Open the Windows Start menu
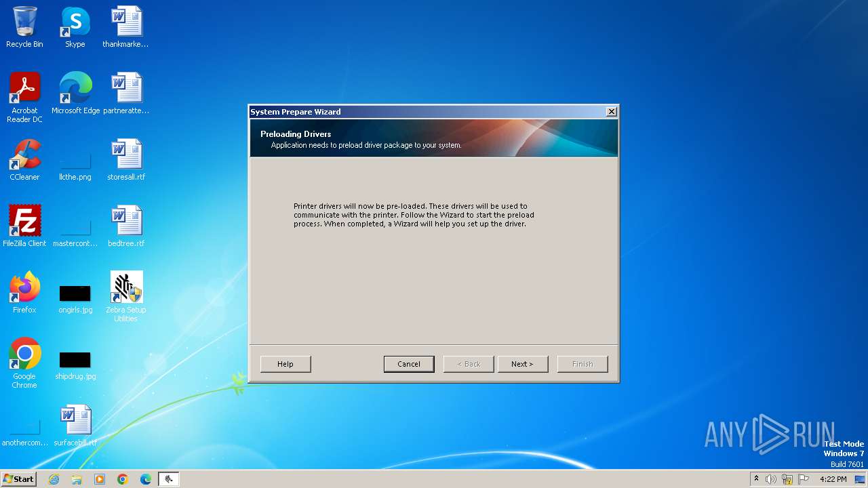Image resolution: width=868 pixels, height=488 pixels. [18, 479]
